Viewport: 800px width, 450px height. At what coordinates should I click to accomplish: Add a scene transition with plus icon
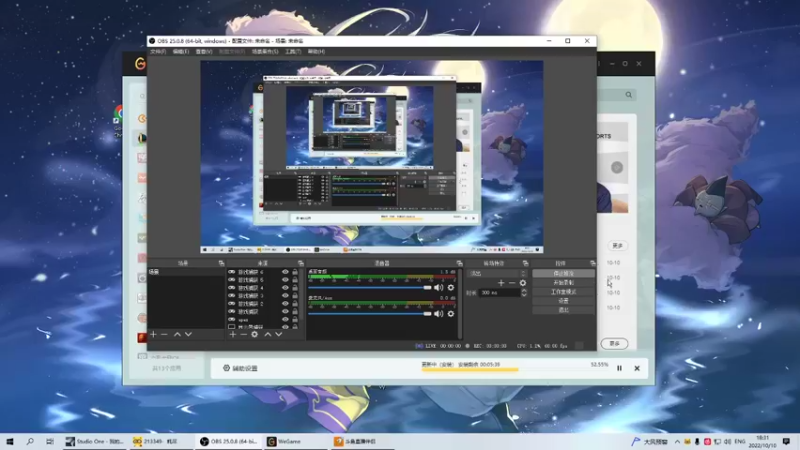[x=501, y=283]
